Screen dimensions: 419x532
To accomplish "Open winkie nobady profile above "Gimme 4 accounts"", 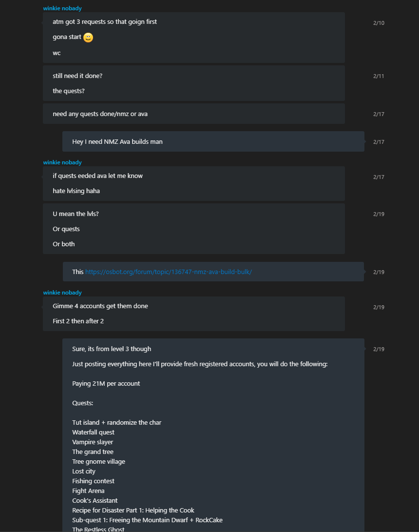I will pos(62,293).
